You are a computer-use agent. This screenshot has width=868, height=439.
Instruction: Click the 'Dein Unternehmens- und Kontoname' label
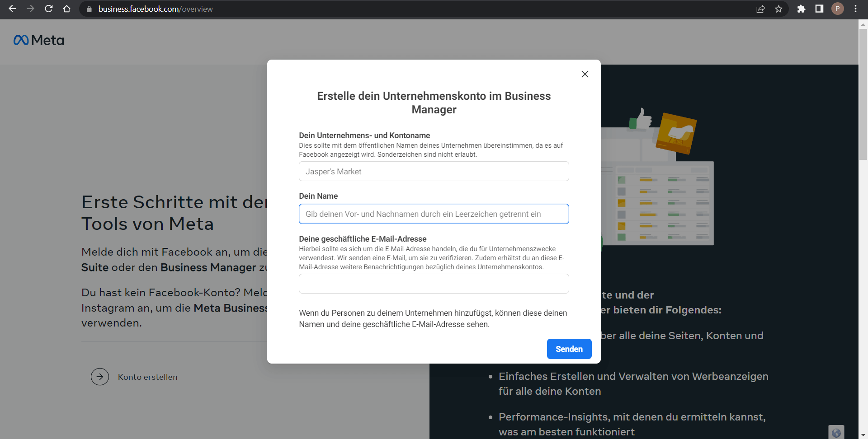(x=364, y=135)
